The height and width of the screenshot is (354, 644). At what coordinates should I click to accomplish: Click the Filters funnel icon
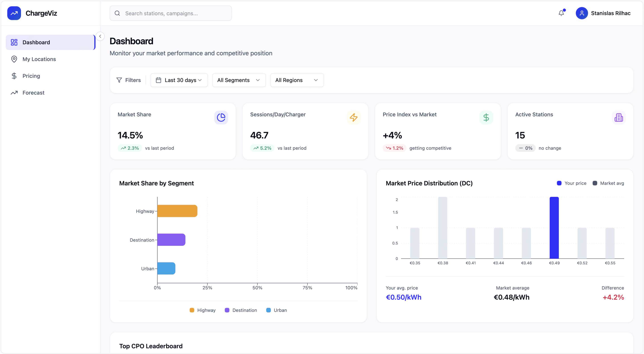119,80
